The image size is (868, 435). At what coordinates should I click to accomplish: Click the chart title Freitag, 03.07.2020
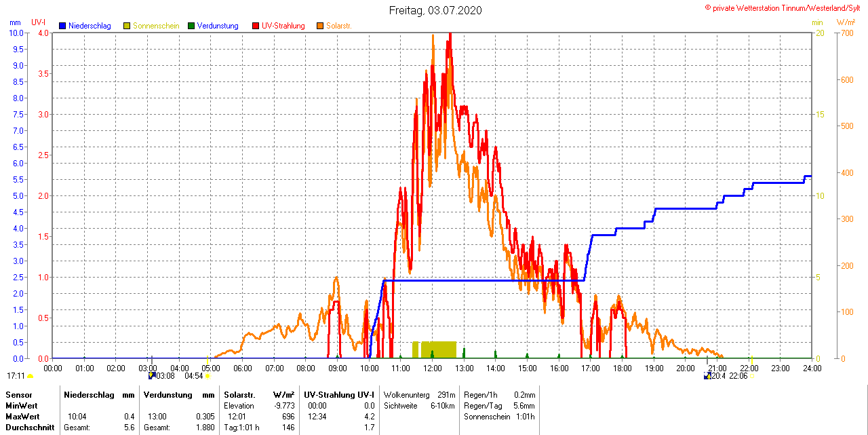point(435,10)
